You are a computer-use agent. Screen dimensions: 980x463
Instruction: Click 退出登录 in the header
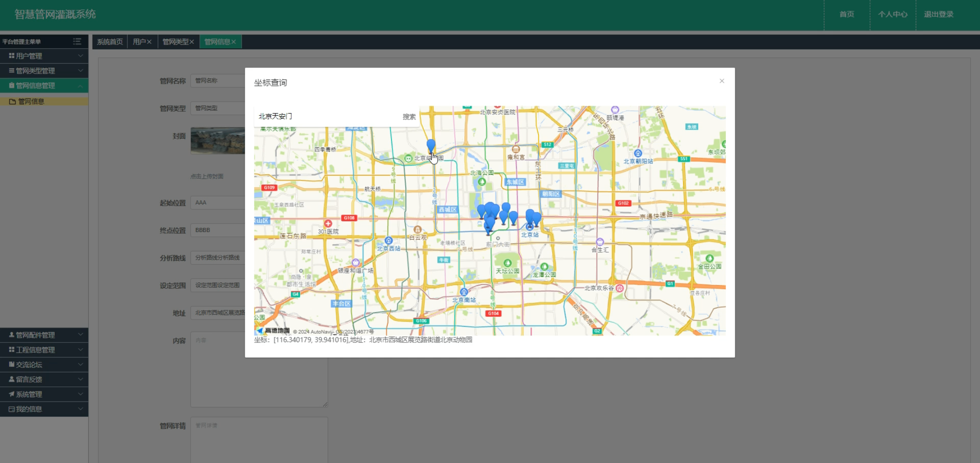938,15
